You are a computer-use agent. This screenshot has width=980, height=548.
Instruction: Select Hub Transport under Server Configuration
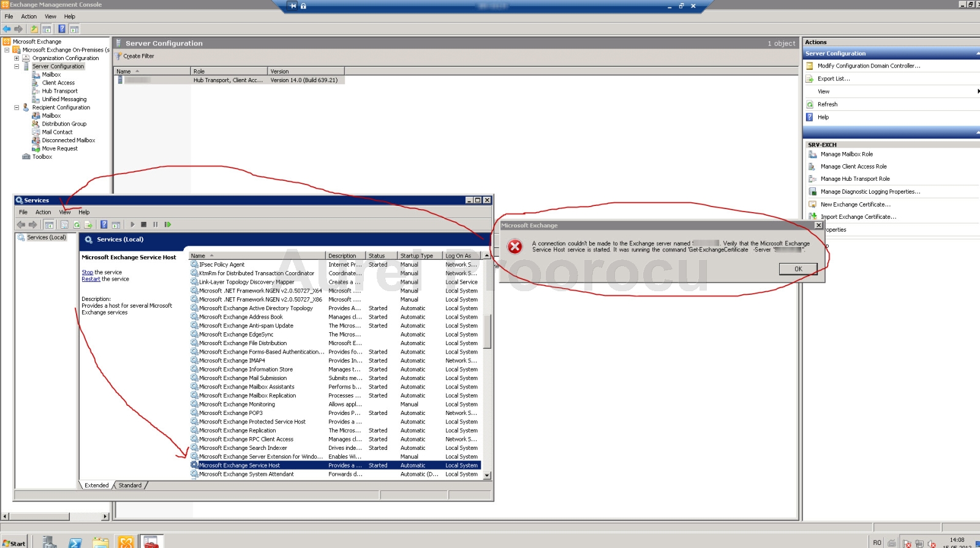pyautogui.click(x=59, y=91)
